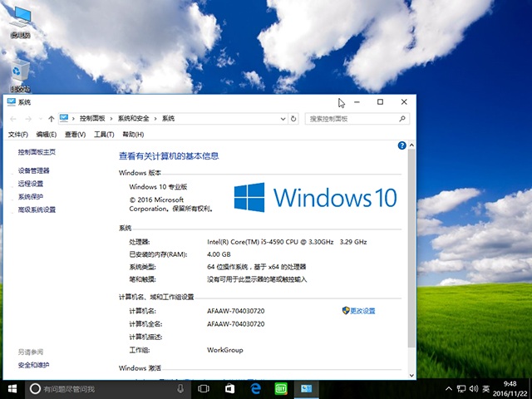This screenshot has width=532, height=399.
Task: Open the 工具(T) menu
Action: point(104,135)
